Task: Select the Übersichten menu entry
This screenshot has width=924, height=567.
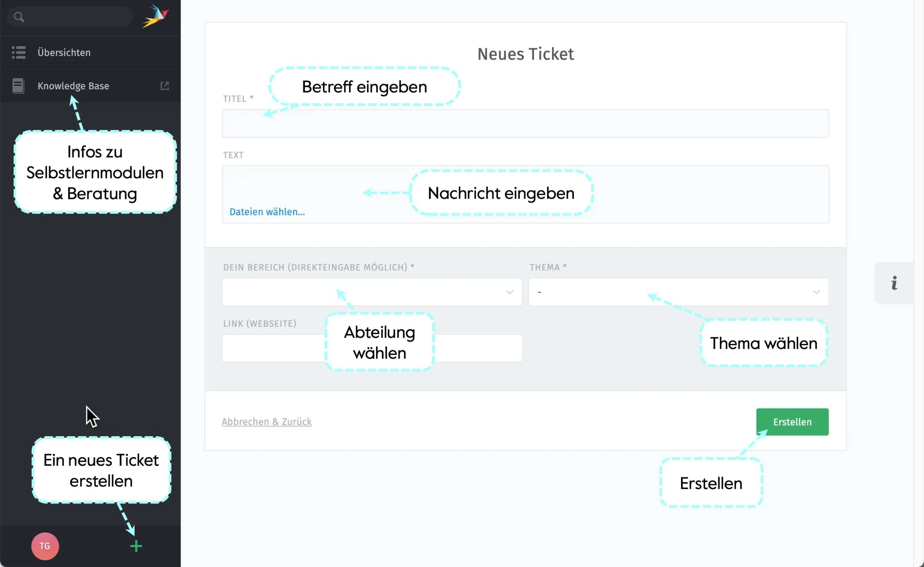Action: [64, 52]
